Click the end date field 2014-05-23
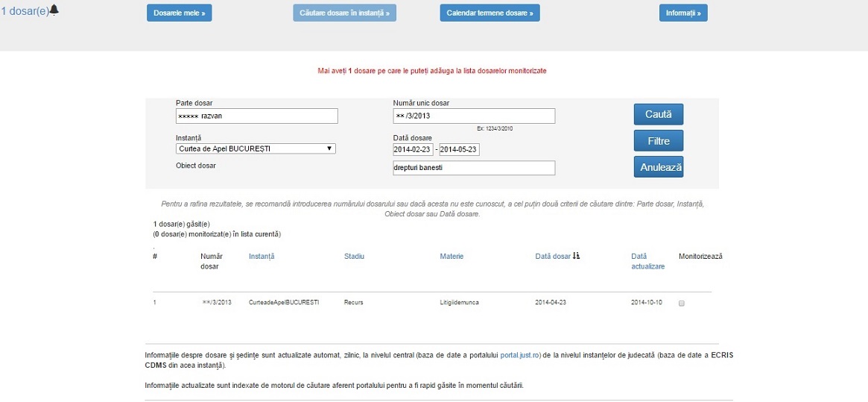Viewport: 868px width, 402px height. tap(459, 149)
